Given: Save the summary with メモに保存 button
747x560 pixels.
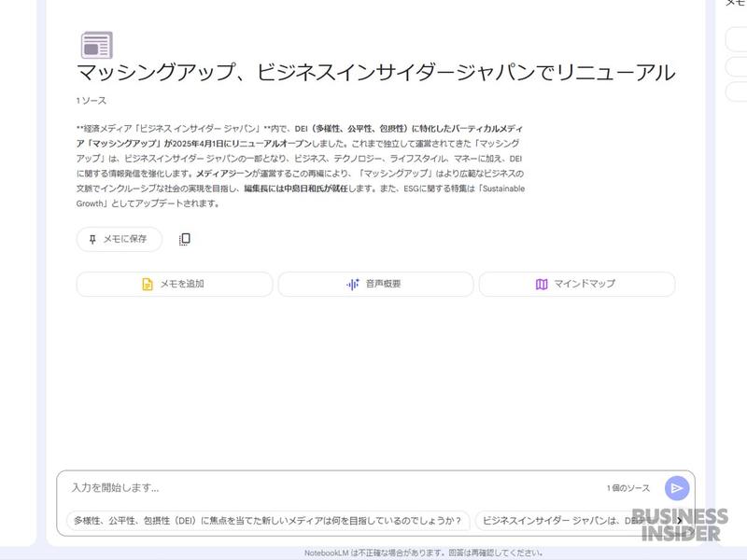Looking at the screenshot, I should [120, 239].
